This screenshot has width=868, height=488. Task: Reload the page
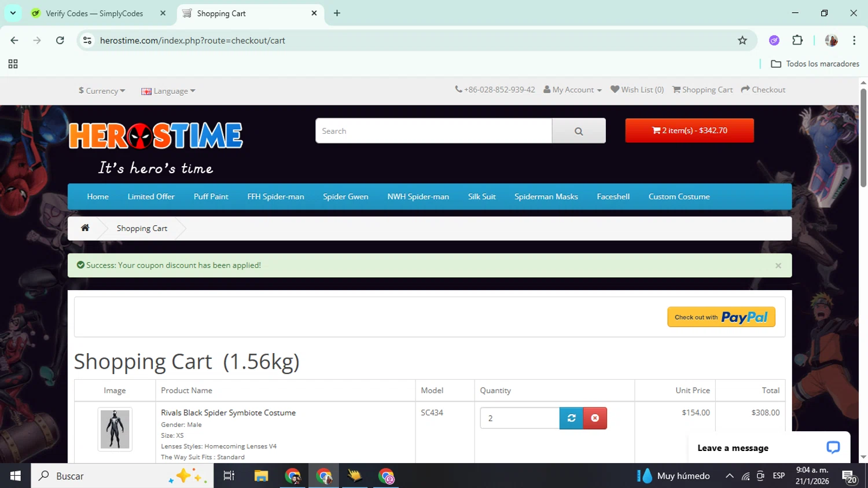coord(60,41)
